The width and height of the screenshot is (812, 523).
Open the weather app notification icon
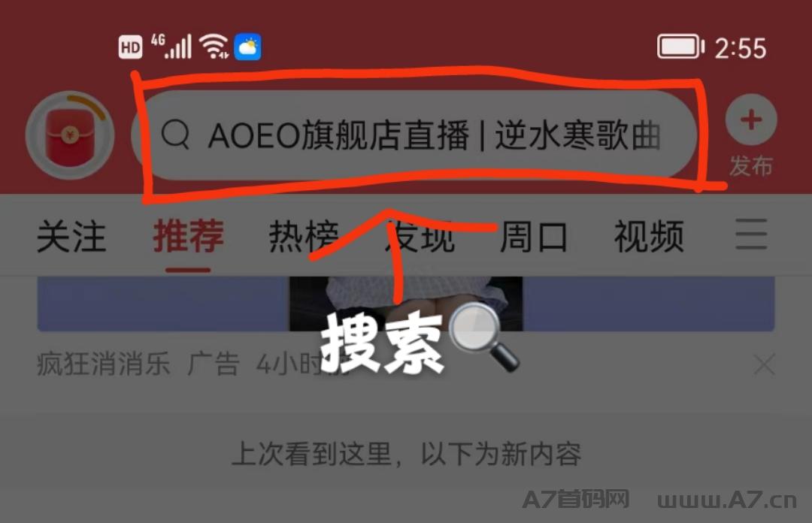click(x=247, y=47)
